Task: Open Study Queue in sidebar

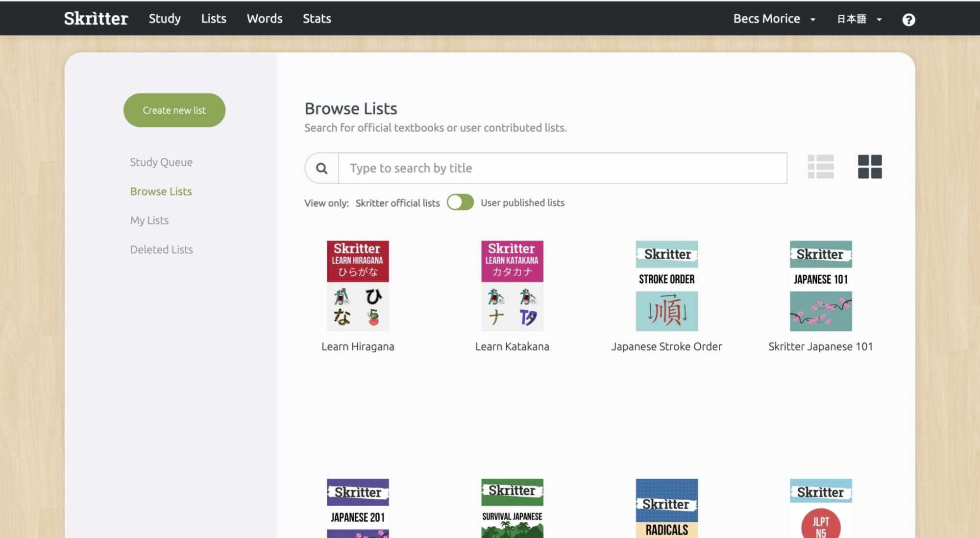Action: click(x=161, y=162)
